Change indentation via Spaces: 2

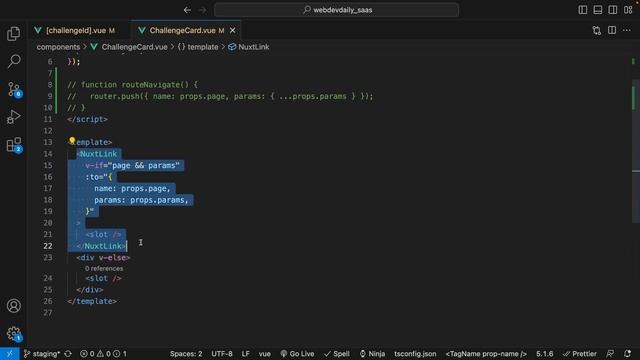coord(186,354)
